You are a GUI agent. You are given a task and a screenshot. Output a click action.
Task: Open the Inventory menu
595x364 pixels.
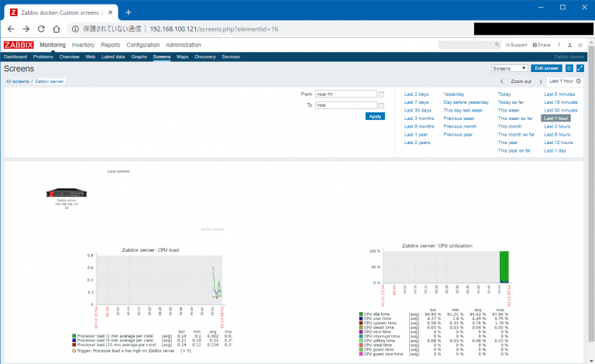click(83, 45)
